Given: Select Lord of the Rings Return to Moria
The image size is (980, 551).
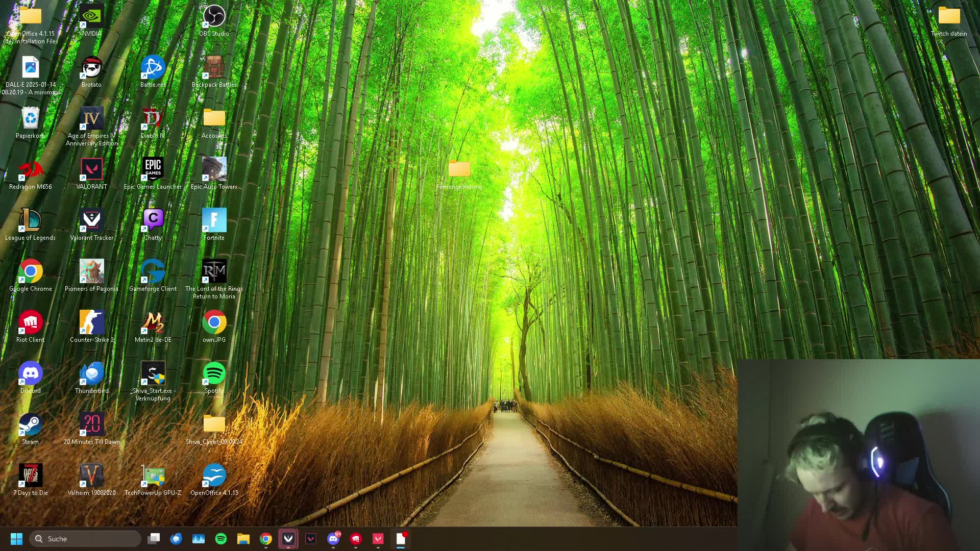Looking at the screenshot, I should click(x=214, y=279).
